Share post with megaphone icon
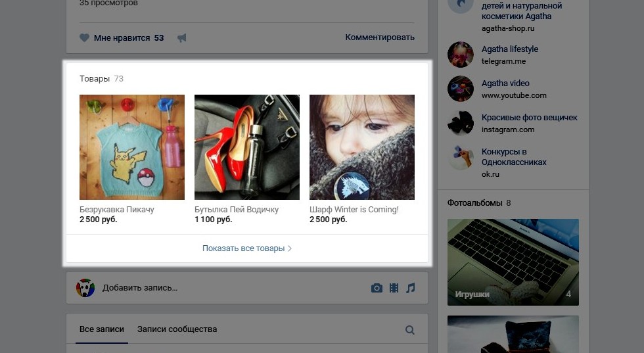Image resolution: width=644 pixels, height=353 pixels. click(181, 38)
